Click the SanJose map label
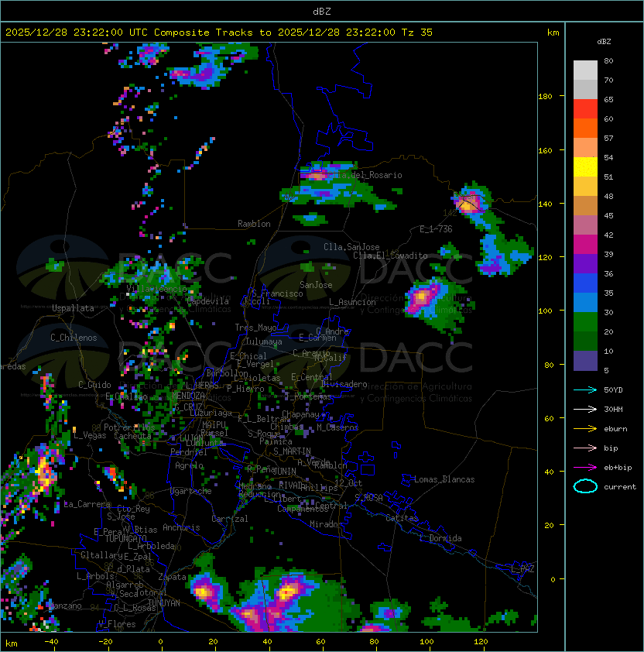 [316, 285]
